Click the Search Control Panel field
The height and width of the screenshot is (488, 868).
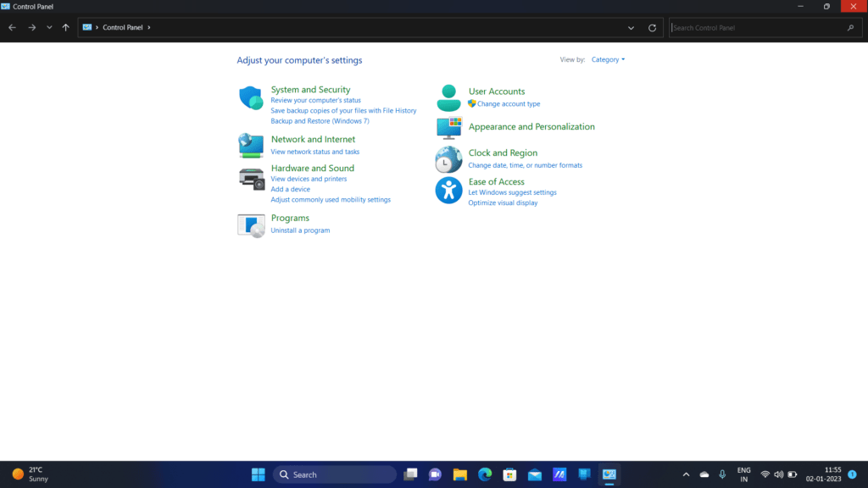tap(757, 28)
